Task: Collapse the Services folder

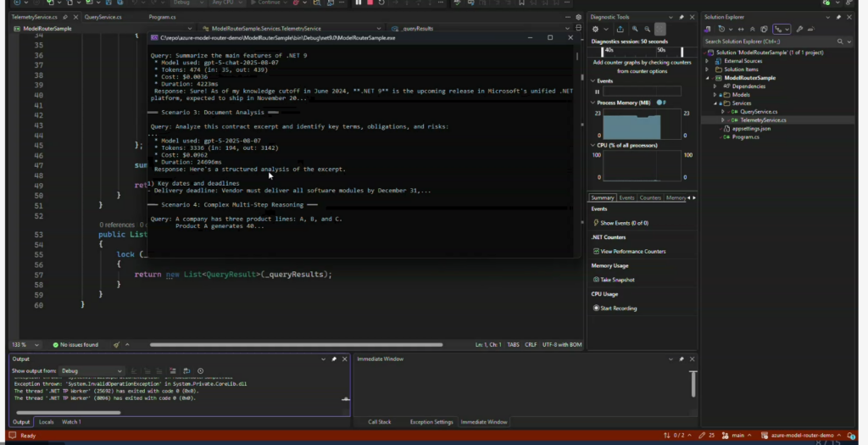Action: 715,103
